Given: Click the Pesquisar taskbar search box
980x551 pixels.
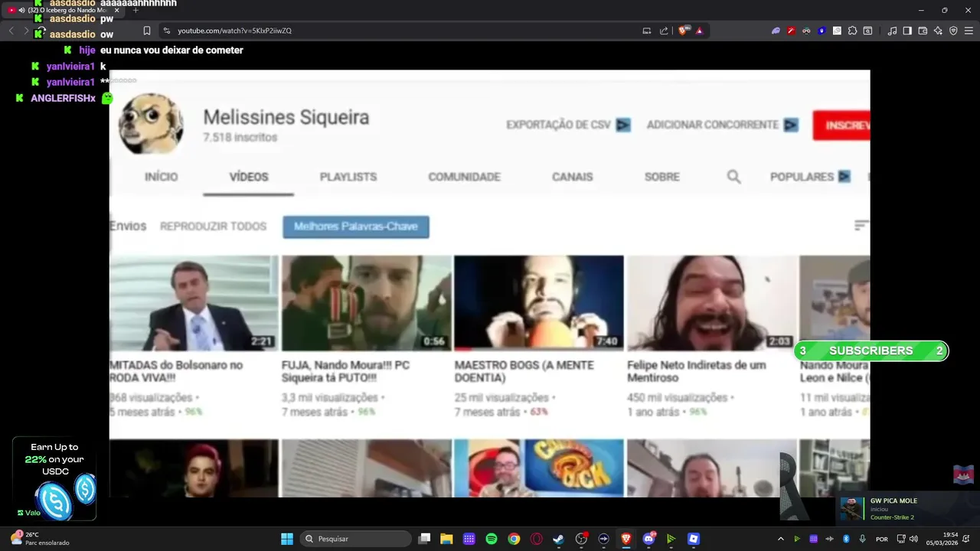Looking at the screenshot, I should [x=355, y=539].
